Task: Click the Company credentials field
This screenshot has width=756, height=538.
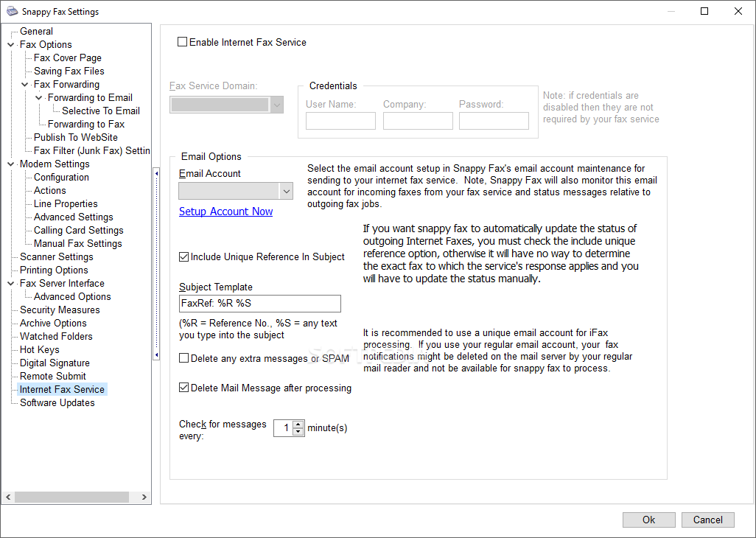Action: 418,121
